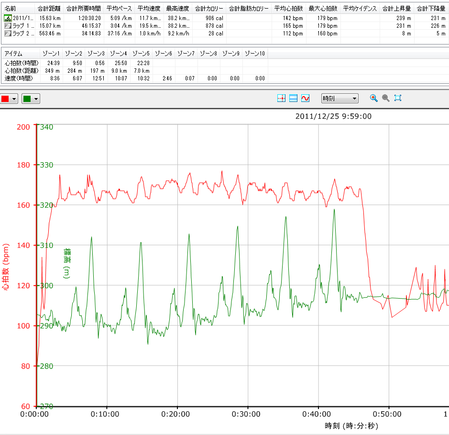Click the activity icon in 2011/1.. row
The height and width of the screenshot is (435, 449).
pyautogui.click(x=8, y=18)
